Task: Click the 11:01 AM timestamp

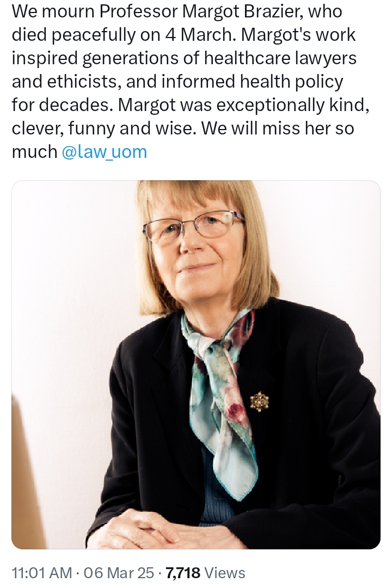Action: pyautogui.click(x=41, y=573)
